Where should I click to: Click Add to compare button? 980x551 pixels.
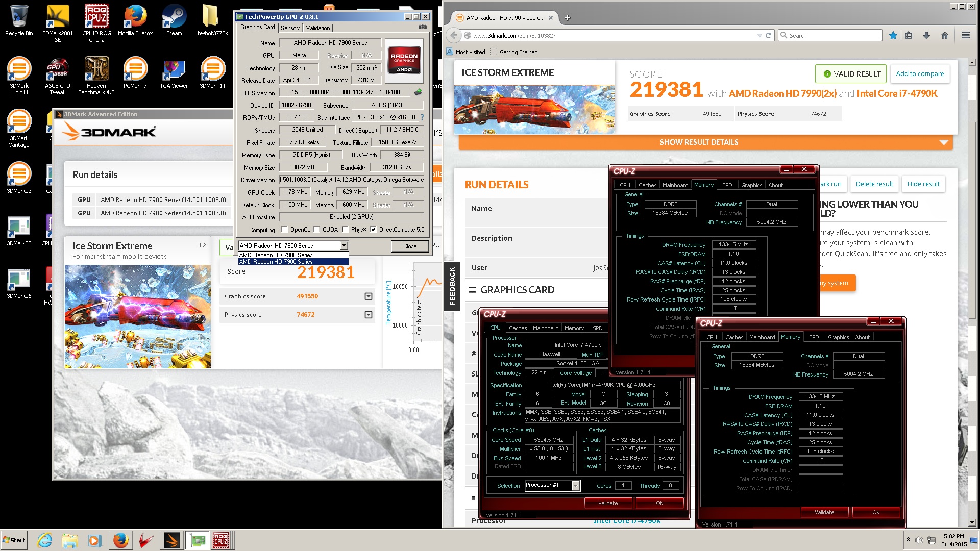coord(920,74)
